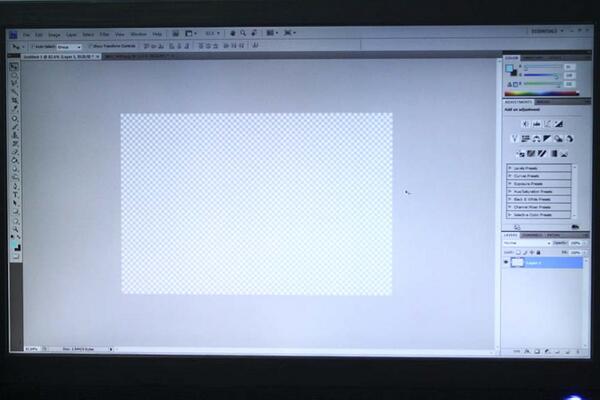
Task: Toggle lock image pixels in Layers panel
Action: [x=525, y=253]
